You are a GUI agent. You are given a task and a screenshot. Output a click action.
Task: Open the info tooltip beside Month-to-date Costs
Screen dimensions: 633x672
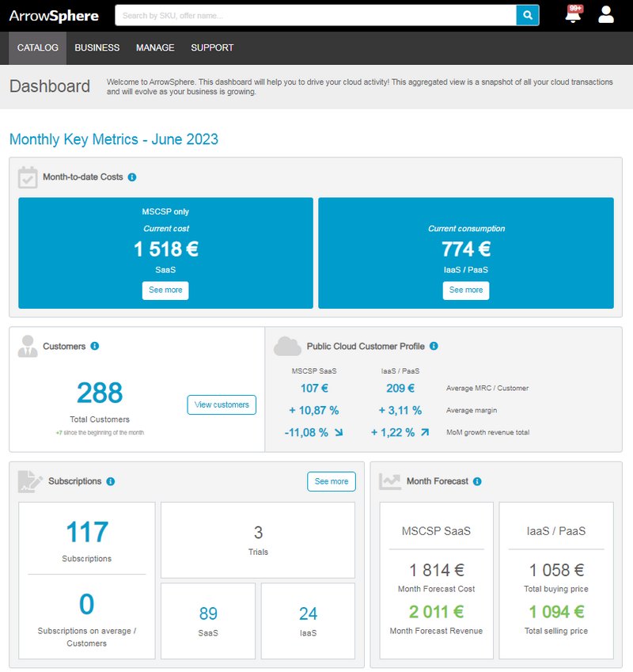point(131,177)
